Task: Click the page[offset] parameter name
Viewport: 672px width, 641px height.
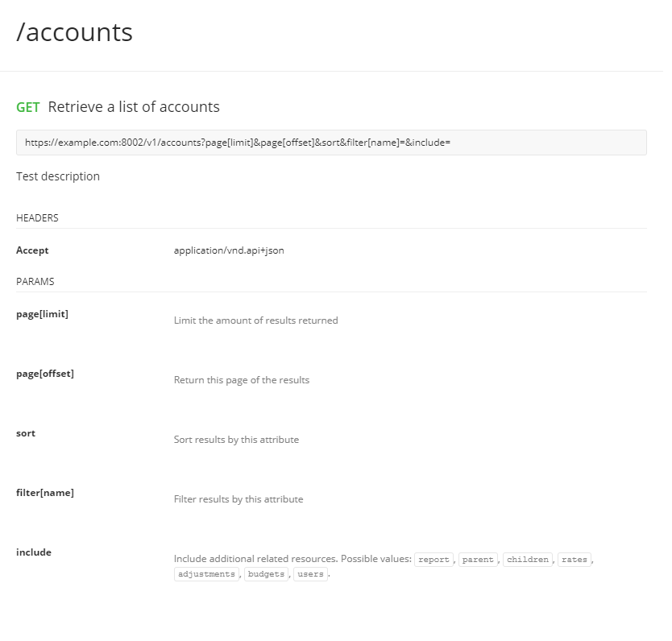Action: [45, 373]
